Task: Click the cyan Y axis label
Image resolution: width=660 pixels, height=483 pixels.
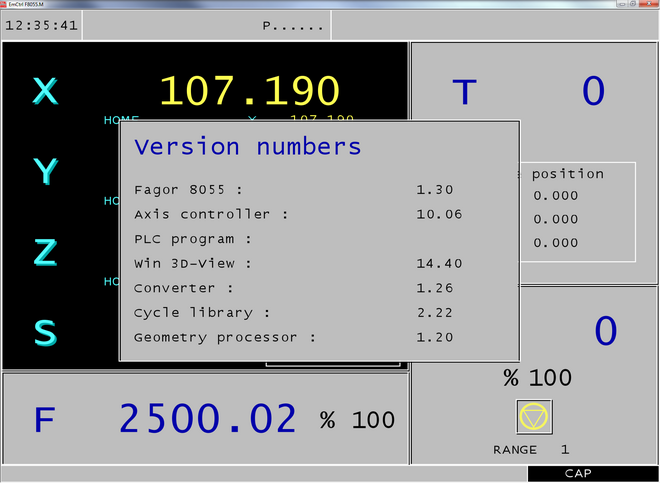Action: click(46, 173)
